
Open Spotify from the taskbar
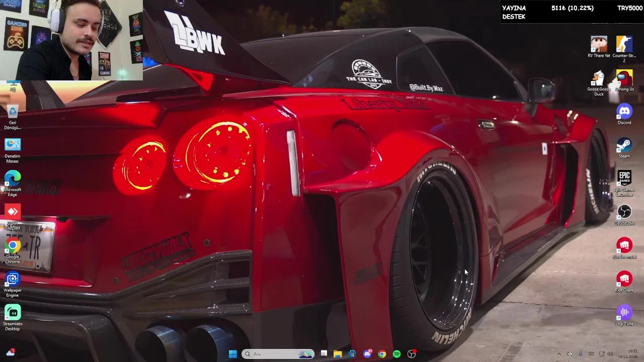pyautogui.click(x=396, y=354)
